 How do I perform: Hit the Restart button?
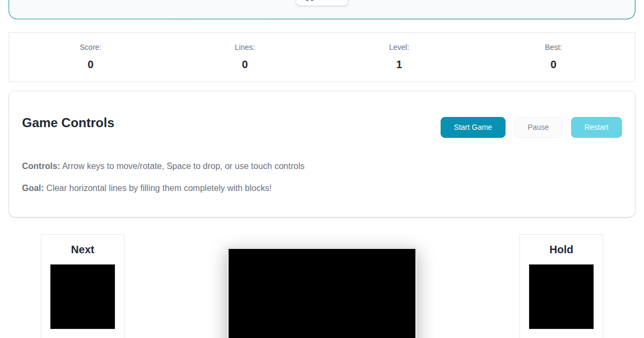(x=596, y=127)
